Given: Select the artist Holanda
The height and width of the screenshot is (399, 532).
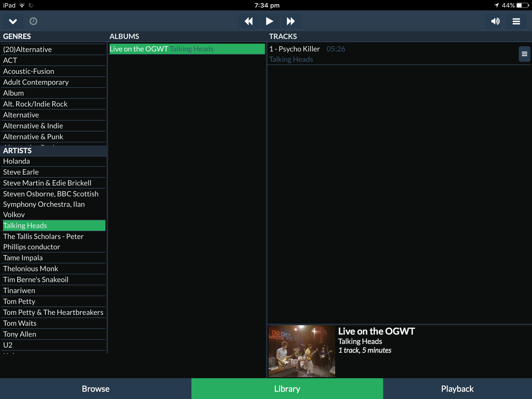Looking at the screenshot, I should tap(54, 161).
